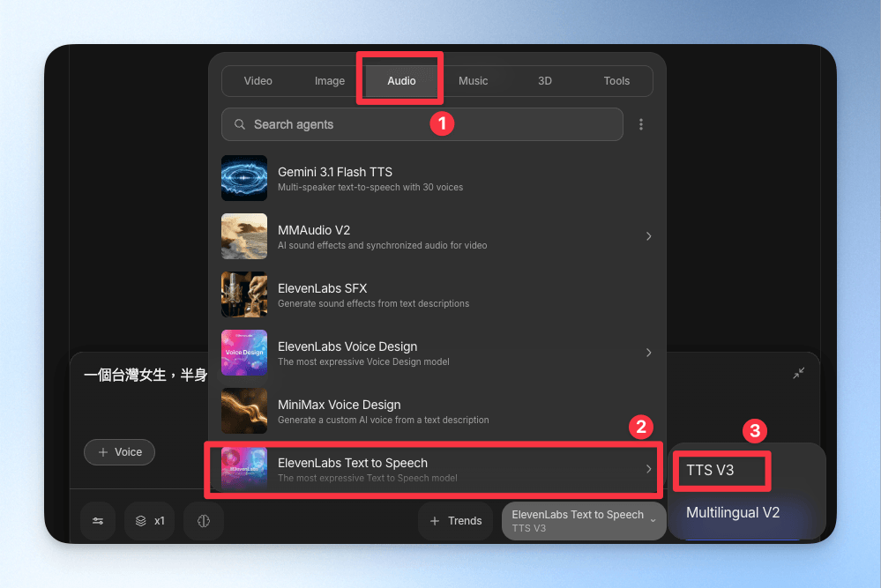
Task: Click the Chinese prompt text area
Action: pyautogui.click(x=146, y=376)
